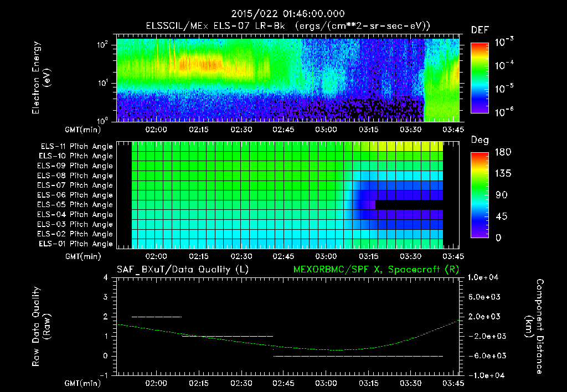
Task: Click the 03:15 tick under the pitch angle panel
Action: (368, 256)
